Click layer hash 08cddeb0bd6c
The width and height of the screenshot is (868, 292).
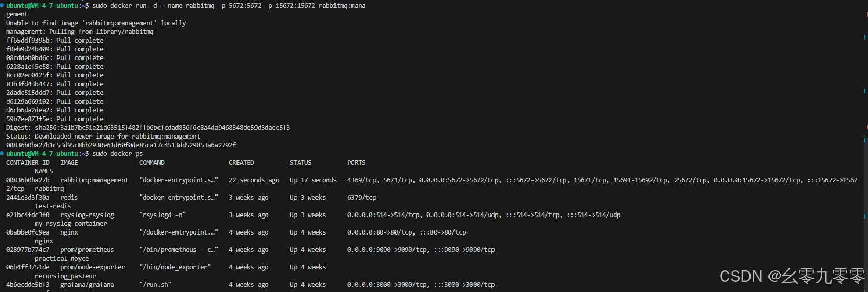28,58
